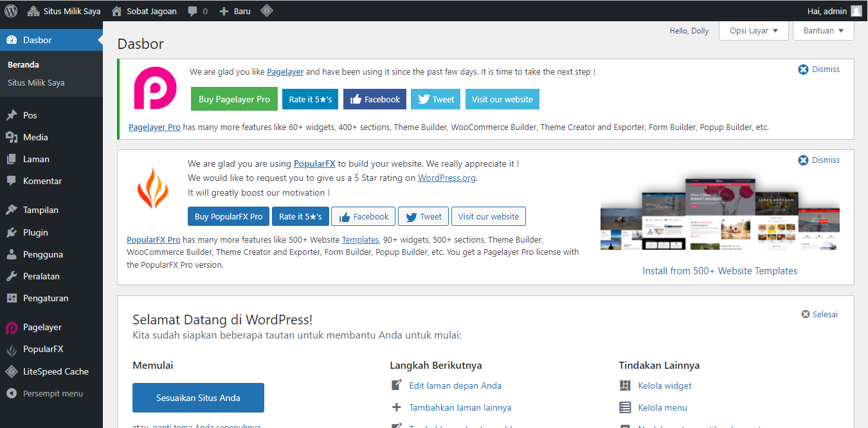Expand the Opsi Layar dropdown
Screen dimensions: 868x428
(754, 31)
